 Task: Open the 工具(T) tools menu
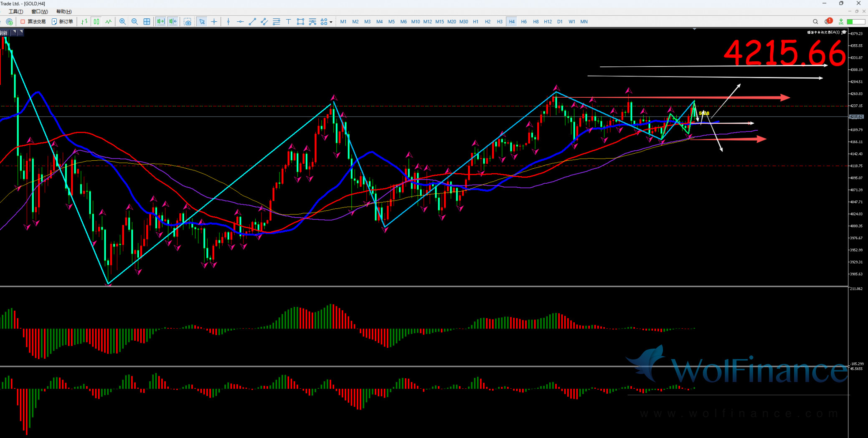[x=16, y=12]
